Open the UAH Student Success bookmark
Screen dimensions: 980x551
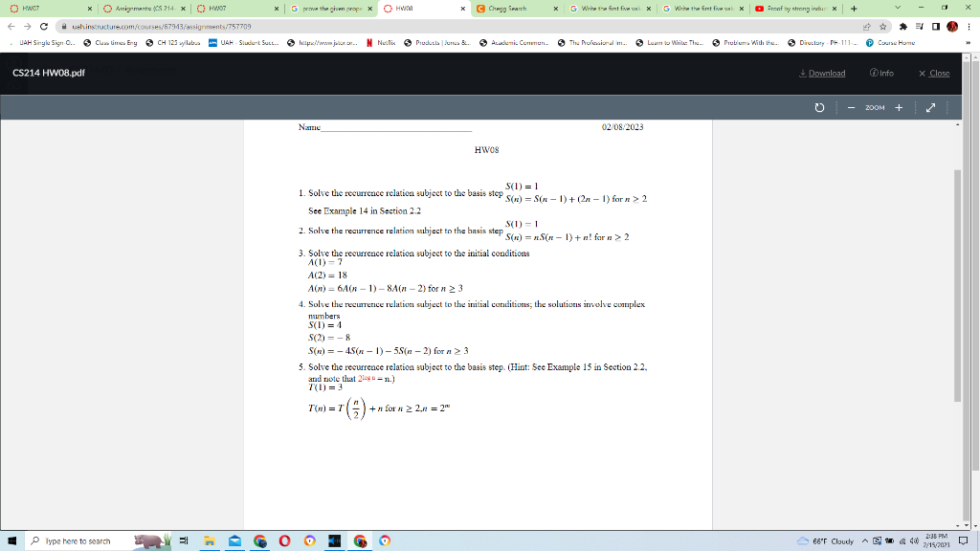pos(242,43)
